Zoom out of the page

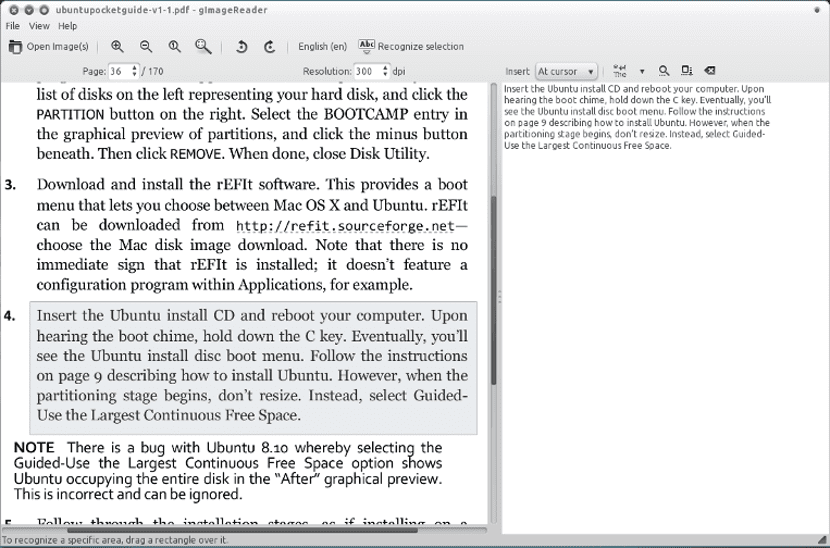146,47
